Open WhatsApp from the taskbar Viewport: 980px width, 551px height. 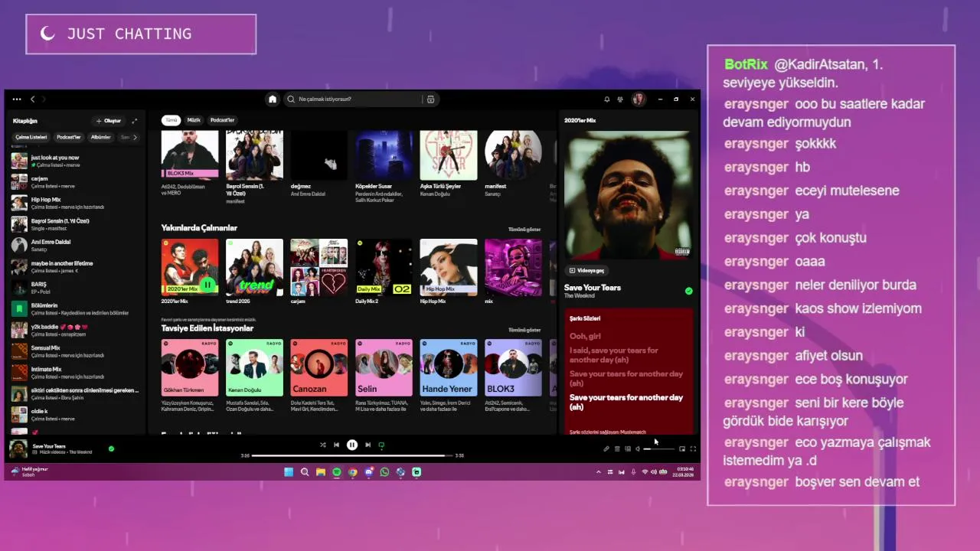tap(384, 472)
